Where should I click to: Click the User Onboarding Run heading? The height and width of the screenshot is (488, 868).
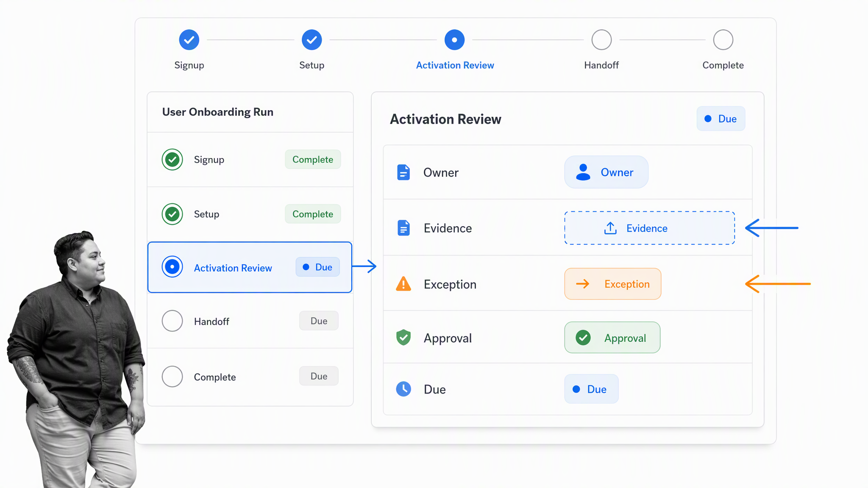218,112
